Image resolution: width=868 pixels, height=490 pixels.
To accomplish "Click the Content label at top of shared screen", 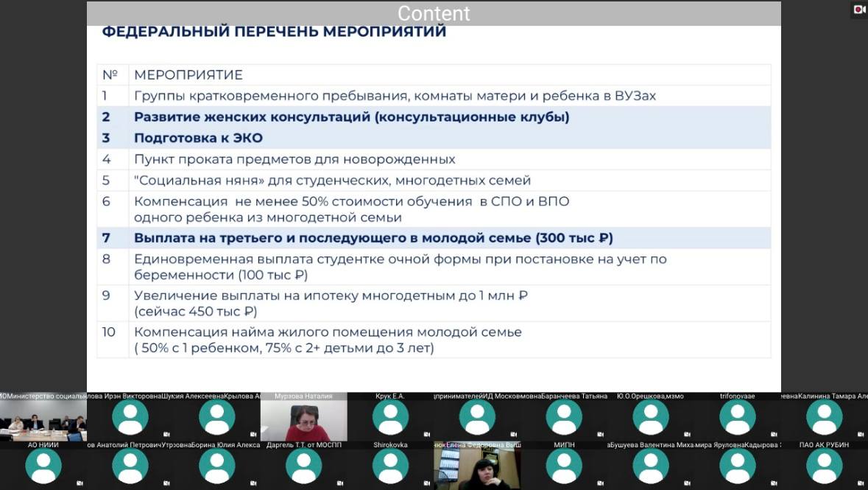I will [434, 13].
